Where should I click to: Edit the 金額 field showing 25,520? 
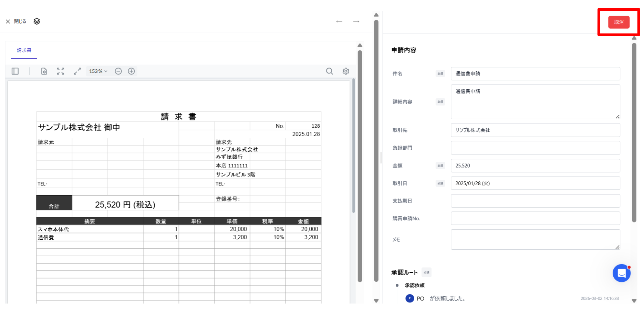535,166
